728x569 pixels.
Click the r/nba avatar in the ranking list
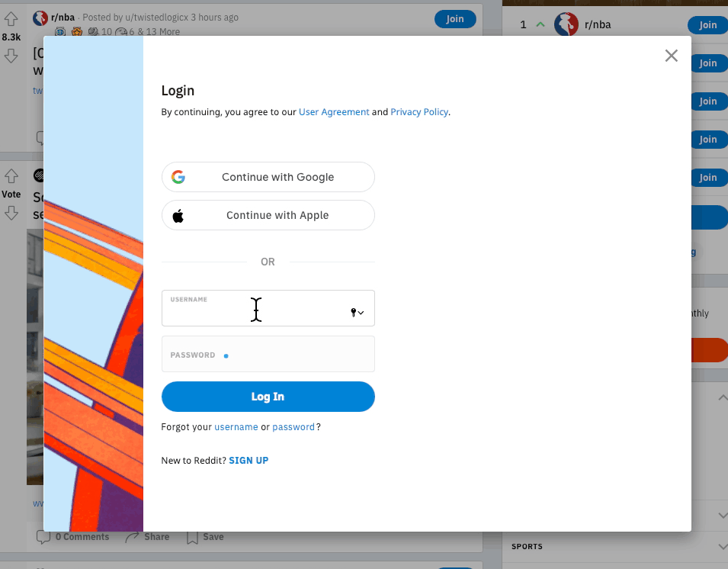click(x=566, y=25)
